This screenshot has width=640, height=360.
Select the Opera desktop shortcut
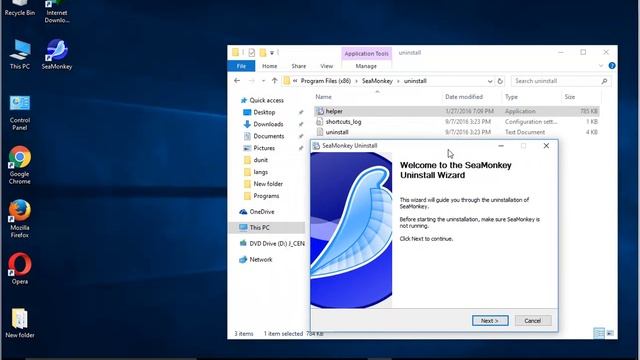click(20, 268)
